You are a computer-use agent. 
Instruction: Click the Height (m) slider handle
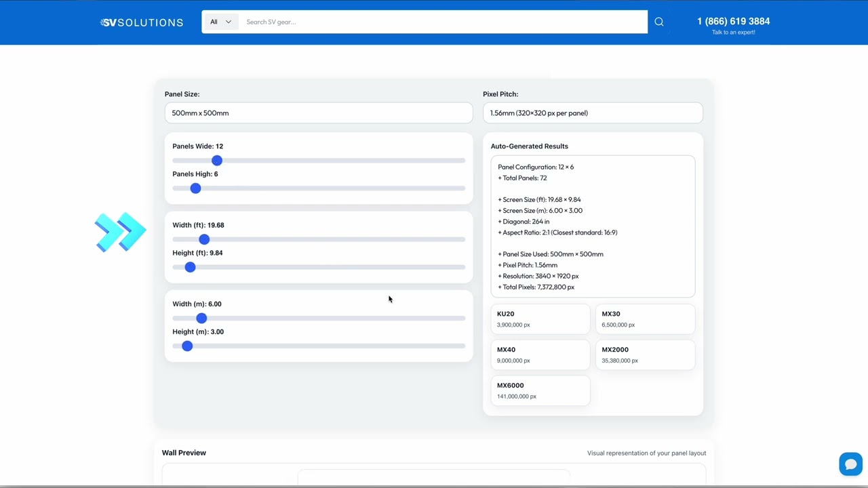tap(187, 346)
